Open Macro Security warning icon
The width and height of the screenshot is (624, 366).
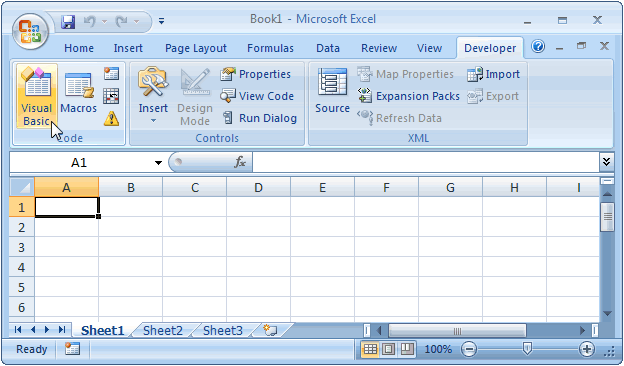pos(111,119)
